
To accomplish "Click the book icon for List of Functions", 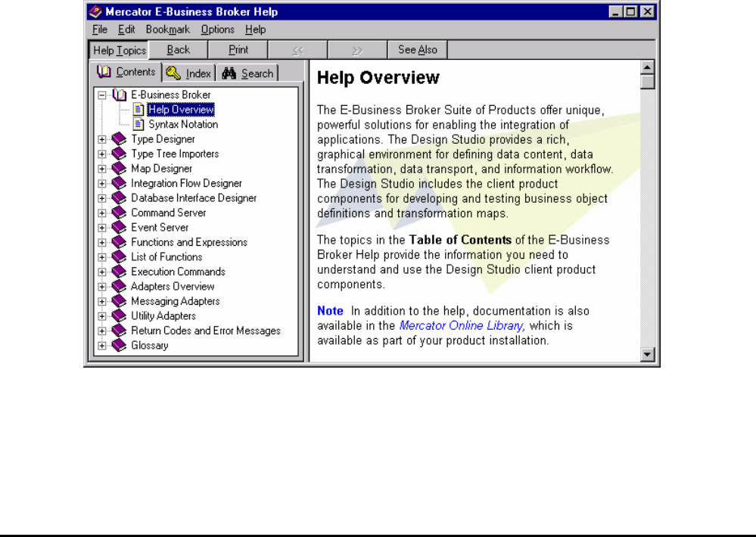I will (x=119, y=257).
